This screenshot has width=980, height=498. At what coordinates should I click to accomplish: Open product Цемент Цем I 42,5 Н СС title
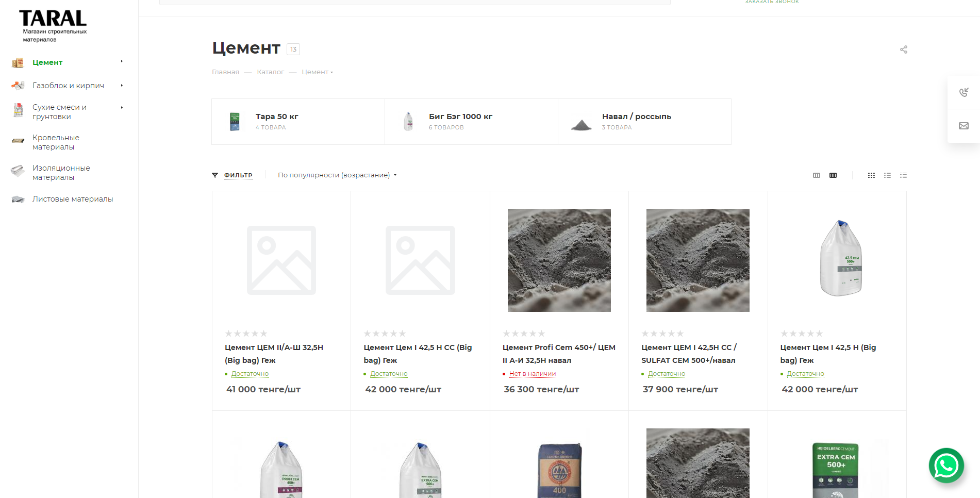(418, 354)
